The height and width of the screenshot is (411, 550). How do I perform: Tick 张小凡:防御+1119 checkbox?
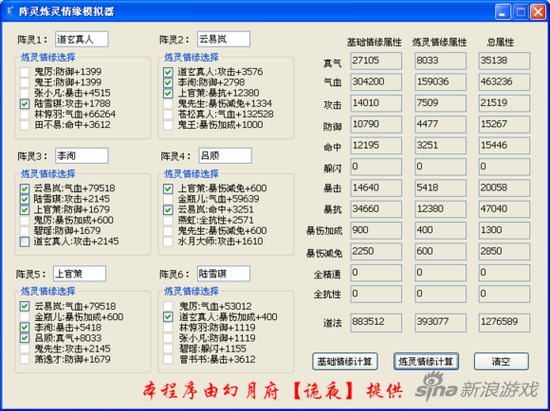point(168,338)
